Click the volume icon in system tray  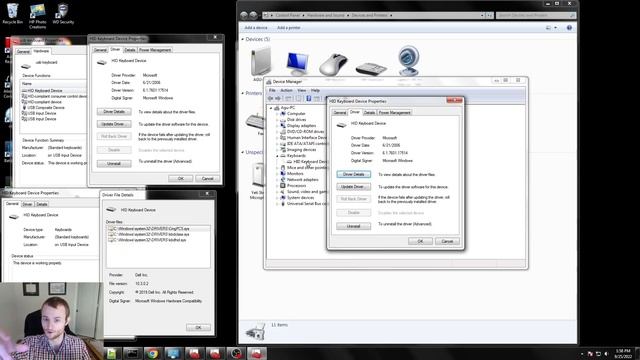pyautogui.click(x=606, y=354)
